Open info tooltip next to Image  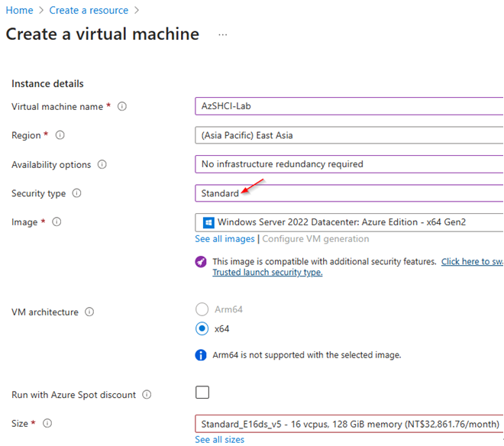click(57, 222)
